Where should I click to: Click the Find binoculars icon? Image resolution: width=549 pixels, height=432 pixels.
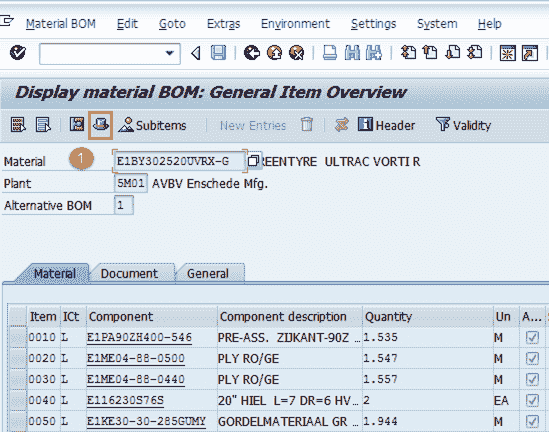352,53
